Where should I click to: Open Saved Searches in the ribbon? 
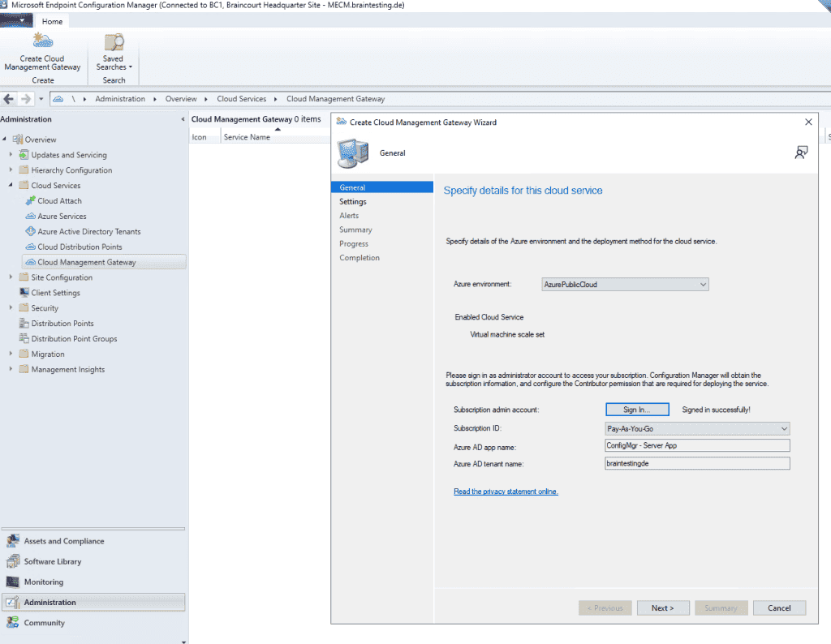click(x=113, y=49)
